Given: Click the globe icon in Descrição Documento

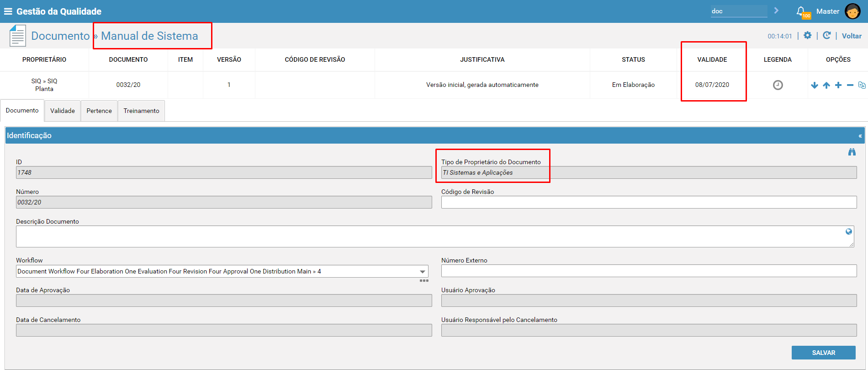Looking at the screenshot, I should pyautogui.click(x=849, y=231).
